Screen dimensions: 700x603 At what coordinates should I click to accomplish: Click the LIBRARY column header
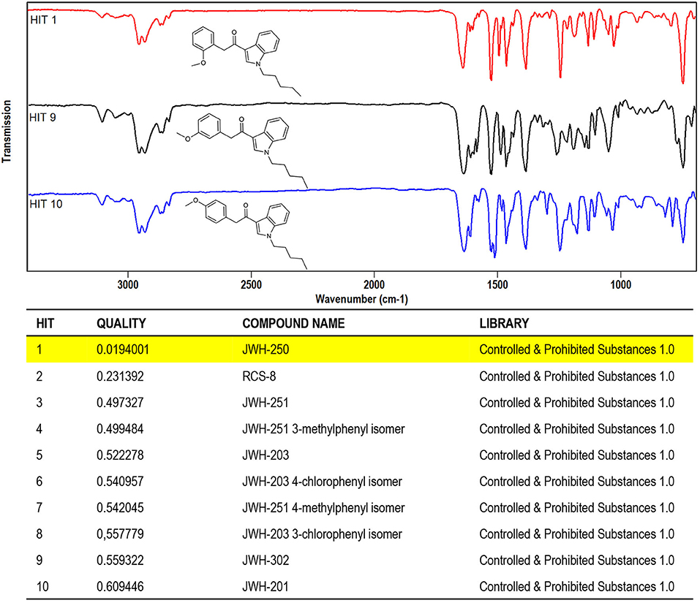504,323
